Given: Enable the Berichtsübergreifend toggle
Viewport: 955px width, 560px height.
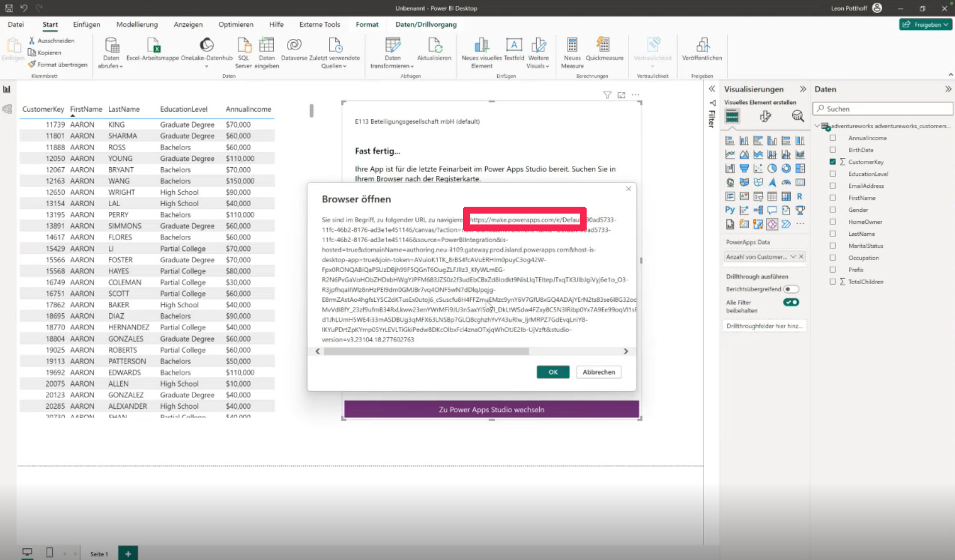Looking at the screenshot, I should point(791,289).
